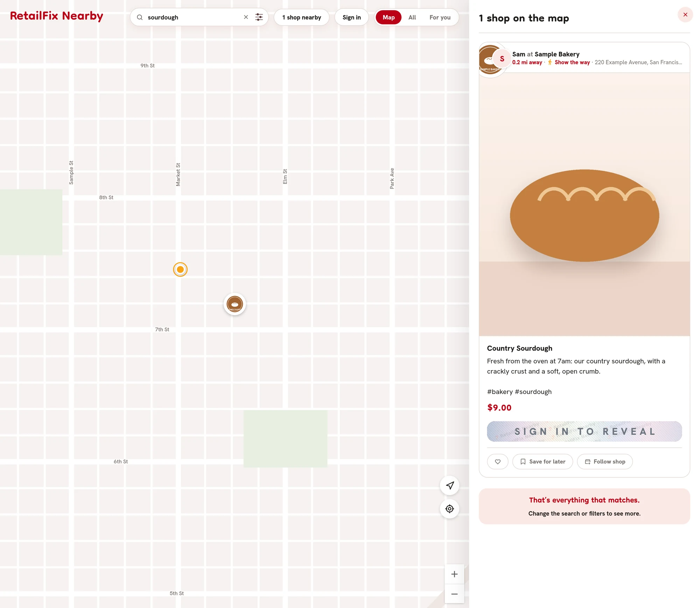Click the search magnifier icon
The width and height of the screenshot is (700, 608).
[x=140, y=17]
